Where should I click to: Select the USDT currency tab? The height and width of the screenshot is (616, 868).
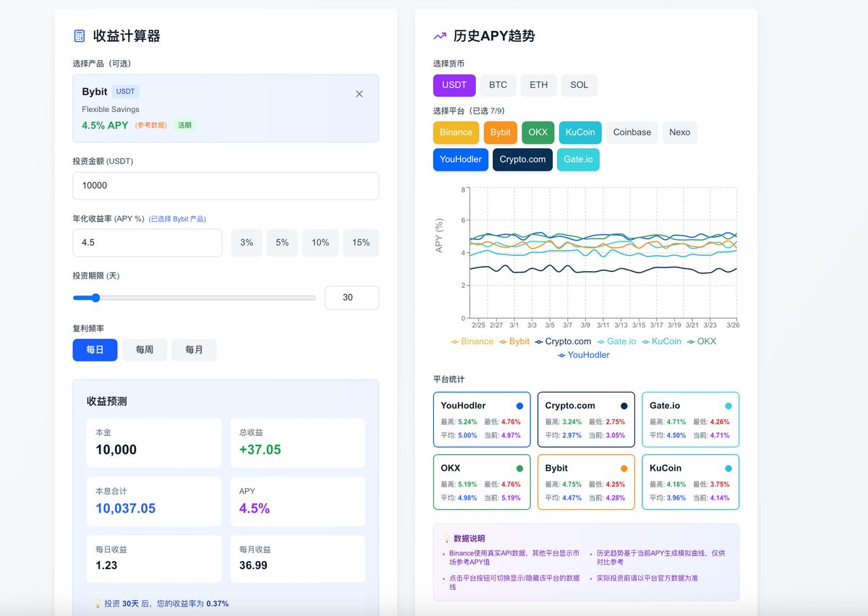coord(454,85)
